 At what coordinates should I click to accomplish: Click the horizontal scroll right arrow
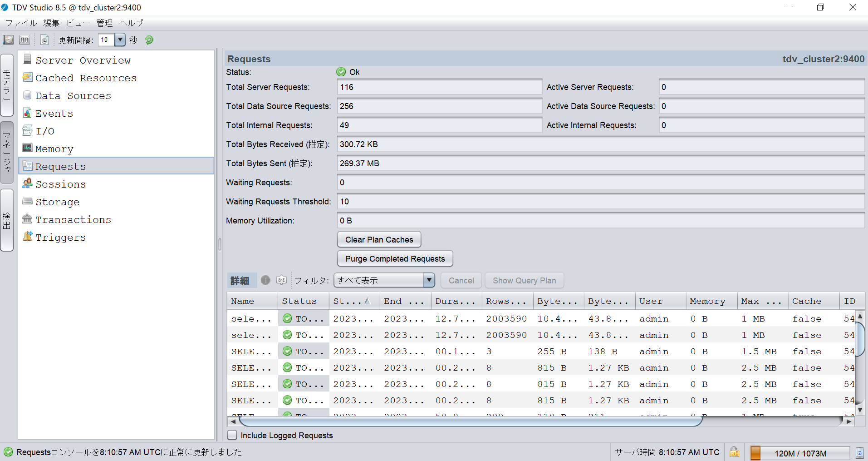pos(849,421)
